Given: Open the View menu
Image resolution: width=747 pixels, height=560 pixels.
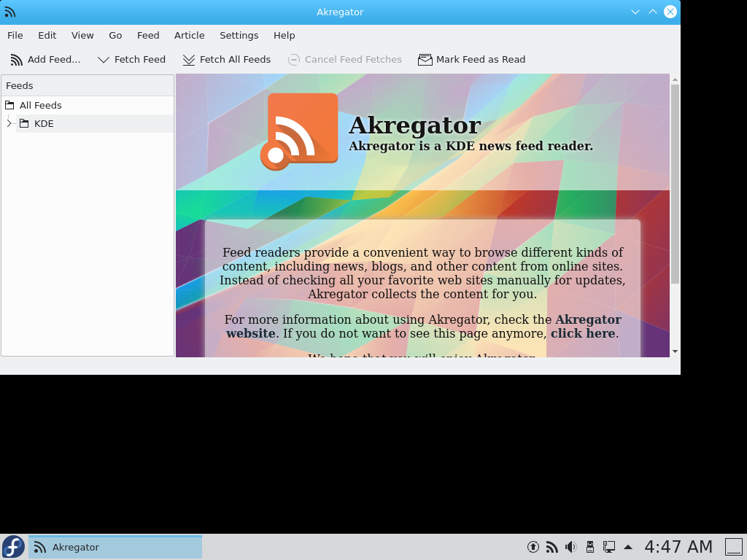Looking at the screenshot, I should click(82, 35).
